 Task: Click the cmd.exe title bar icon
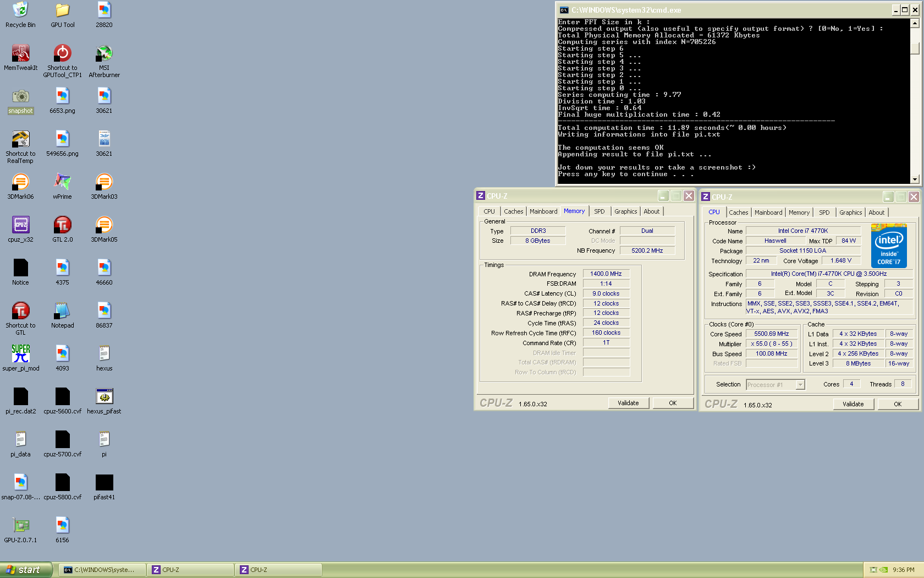(564, 10)
